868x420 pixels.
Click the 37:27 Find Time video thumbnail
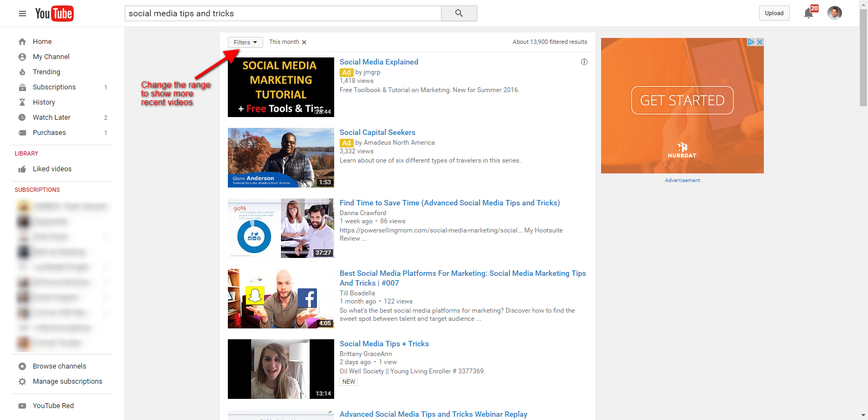(x=281, y=228)
